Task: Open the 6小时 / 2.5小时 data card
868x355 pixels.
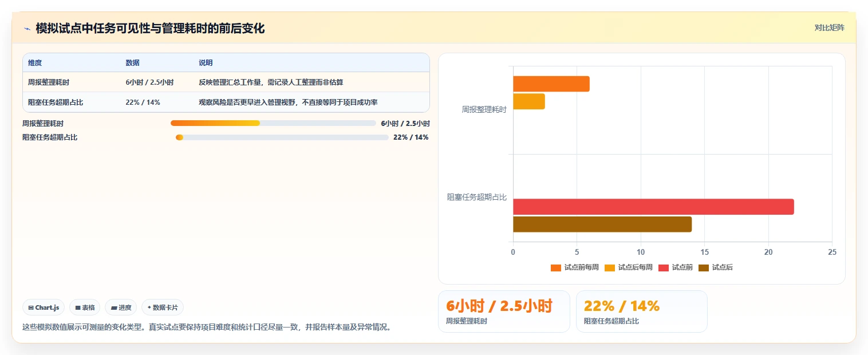Action: tap(504, 311)
